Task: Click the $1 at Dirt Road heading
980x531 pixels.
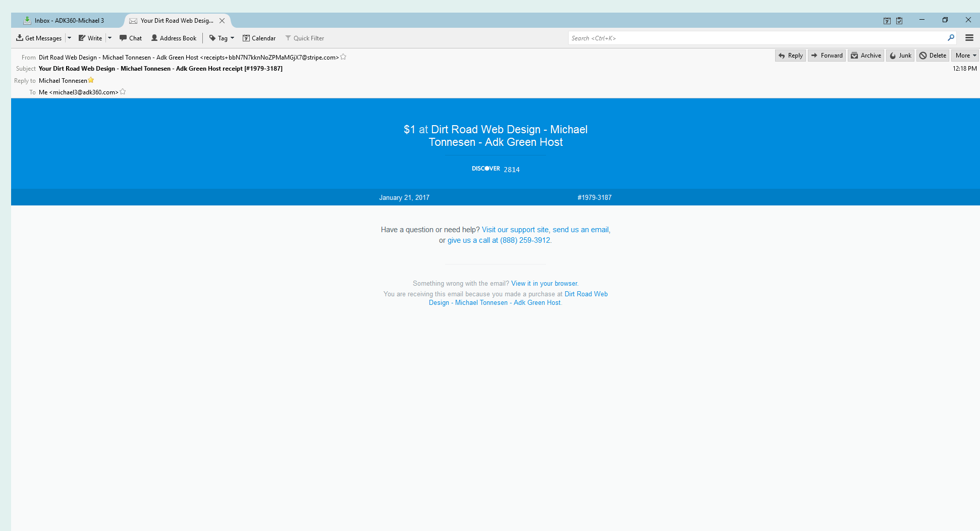Action: pos(496,136)
